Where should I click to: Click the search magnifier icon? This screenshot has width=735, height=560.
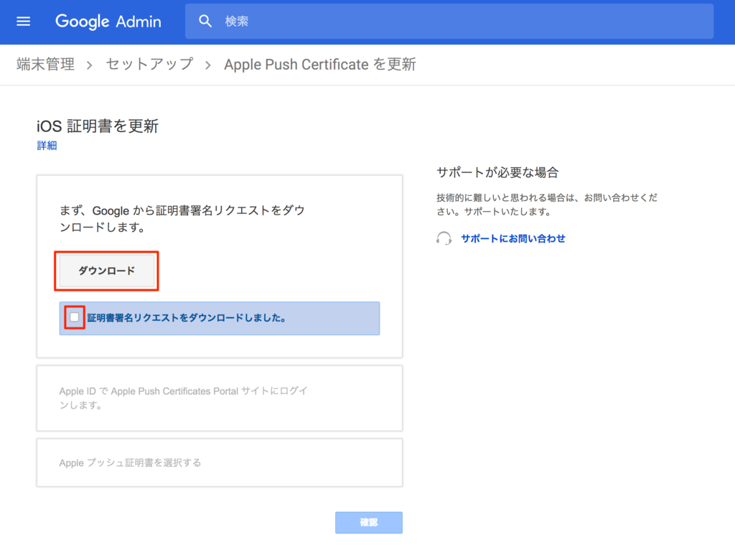pyautogui.click(x=205, y=21)
